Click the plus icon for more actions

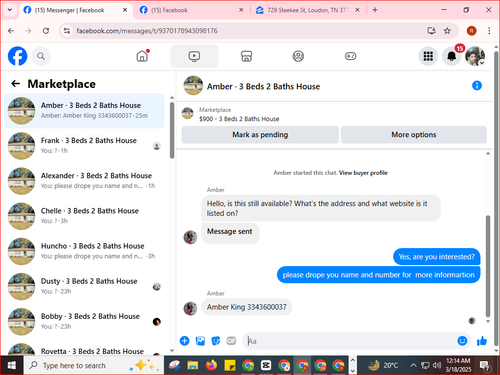[x=184, y=341]
